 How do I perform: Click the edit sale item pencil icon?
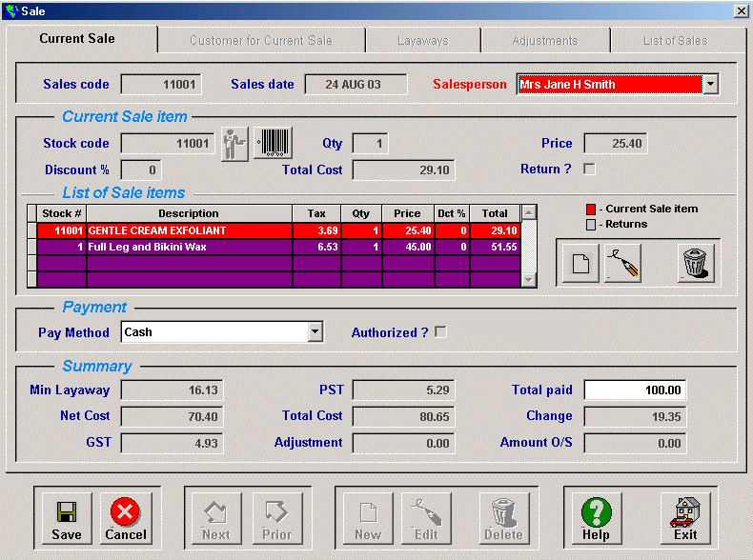click(622, 264)
